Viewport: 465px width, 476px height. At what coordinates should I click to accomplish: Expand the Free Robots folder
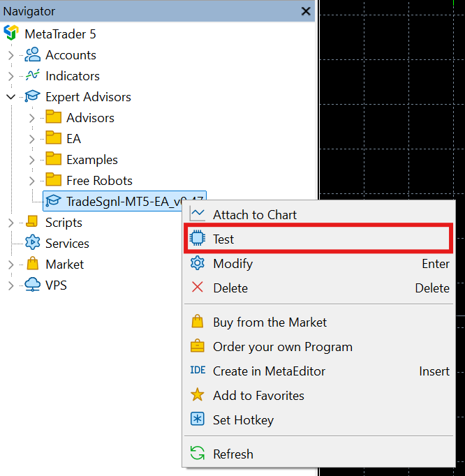coord(32,181)
